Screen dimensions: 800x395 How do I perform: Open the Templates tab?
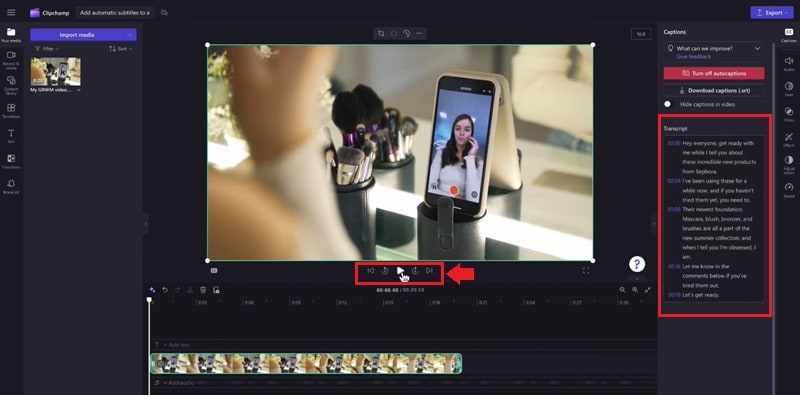pyautogui.click(x=11, y=111)
